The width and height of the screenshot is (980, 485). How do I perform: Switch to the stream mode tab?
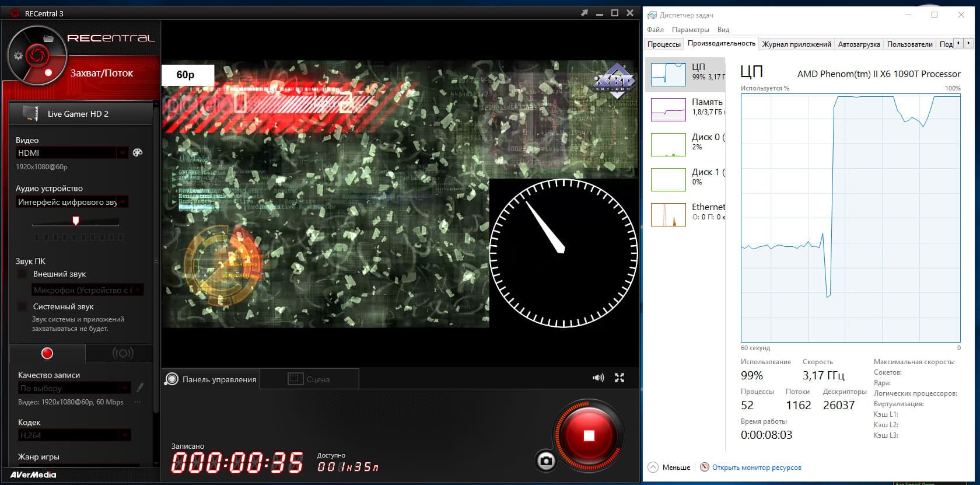[123, 353]
